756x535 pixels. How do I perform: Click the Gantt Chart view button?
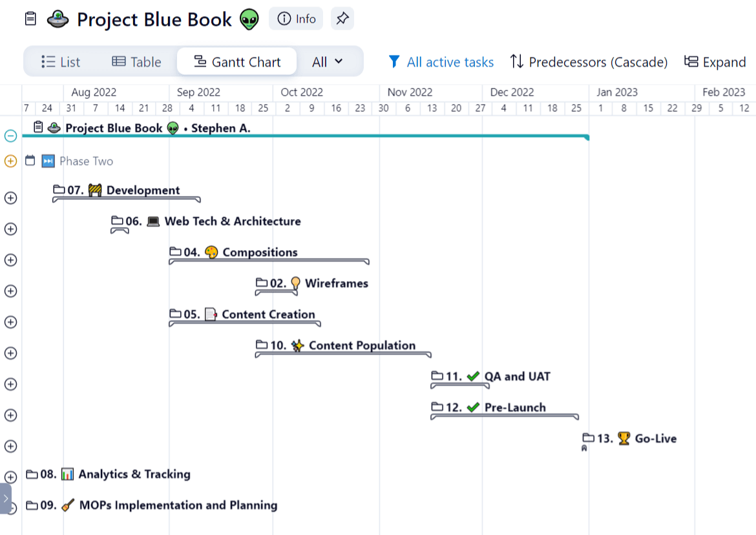[236, 61]
